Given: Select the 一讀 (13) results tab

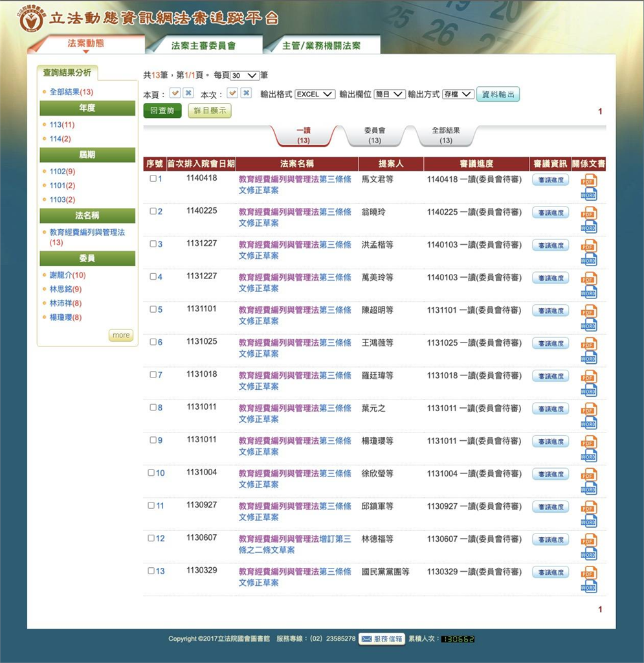Looking at the screenshot, I should (304, 135).
